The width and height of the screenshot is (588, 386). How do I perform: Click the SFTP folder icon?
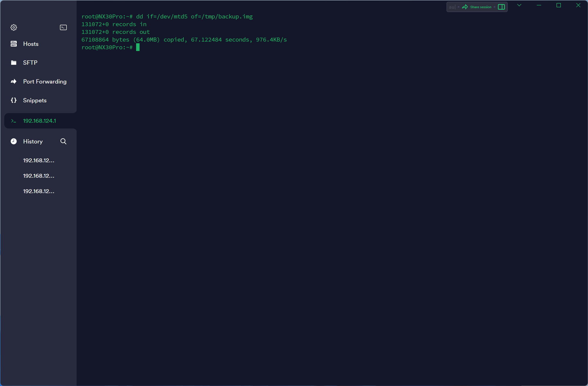pos(14,63)
